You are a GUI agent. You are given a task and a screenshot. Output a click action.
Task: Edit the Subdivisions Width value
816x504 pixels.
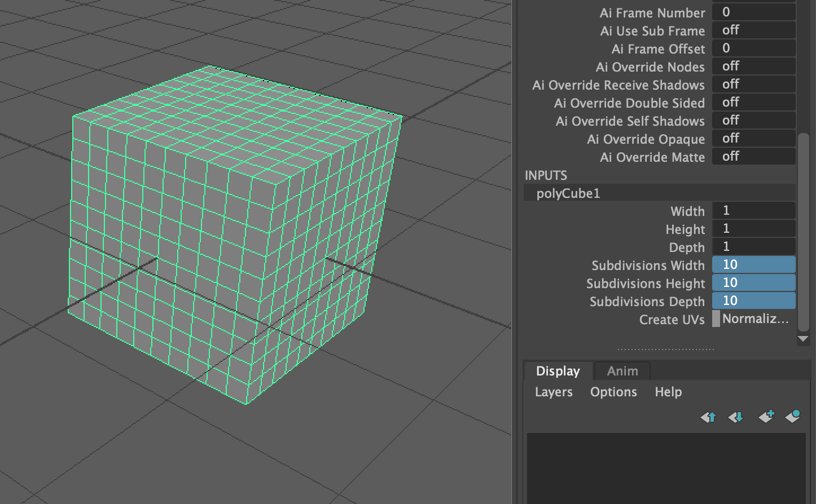753,264
